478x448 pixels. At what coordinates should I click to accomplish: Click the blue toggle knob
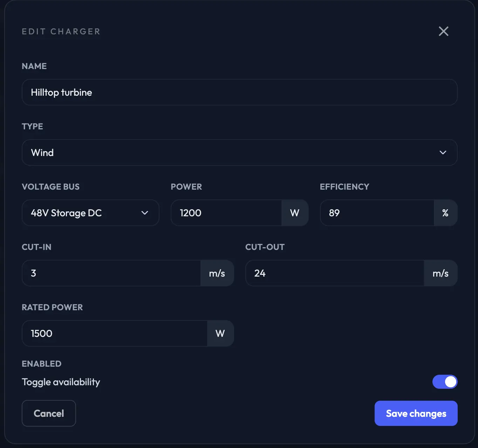[450, 382]
